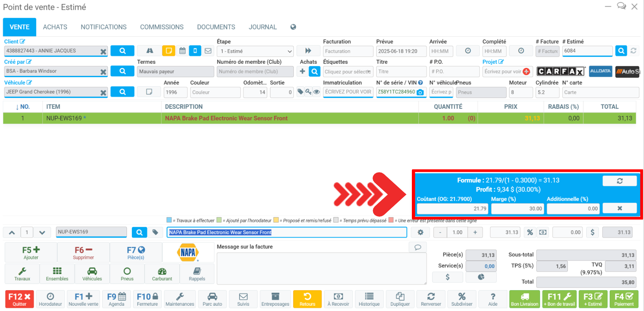Image resolution: width=644 pixels, height=311 pixels.
Task: Click the item settings gear icon
Action: 420,233
